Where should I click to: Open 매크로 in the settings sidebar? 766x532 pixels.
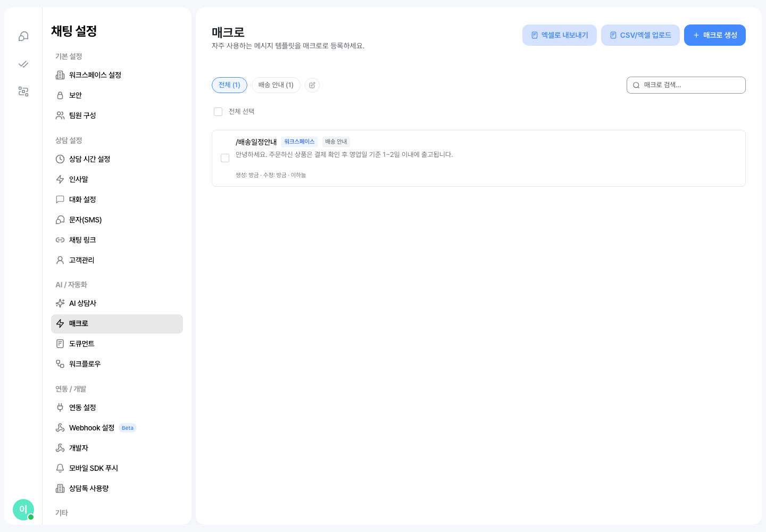click(117, 324)
